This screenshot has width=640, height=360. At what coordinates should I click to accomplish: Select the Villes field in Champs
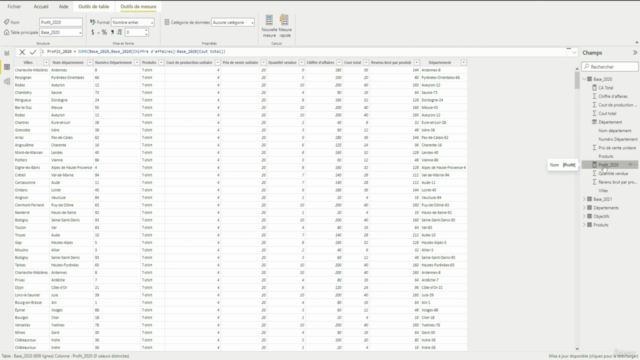pyautogui.click(x=603, y=191)
